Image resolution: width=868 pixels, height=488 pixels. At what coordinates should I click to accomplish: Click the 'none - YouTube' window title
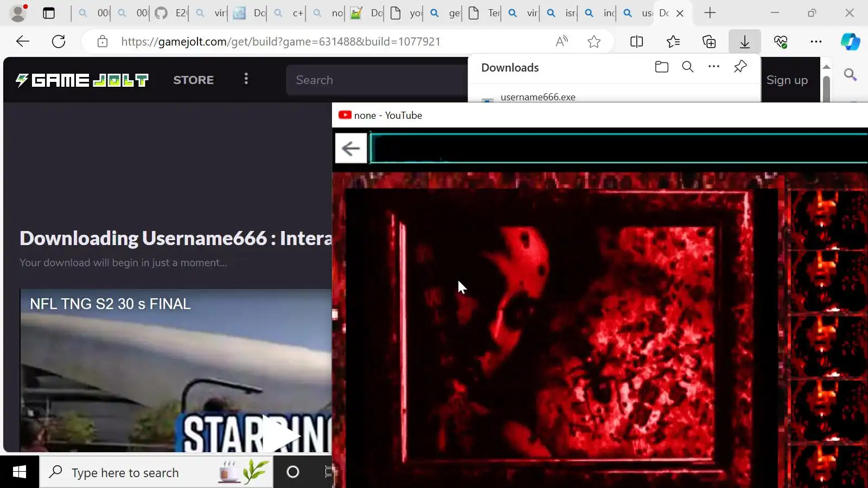click(388, 115)
